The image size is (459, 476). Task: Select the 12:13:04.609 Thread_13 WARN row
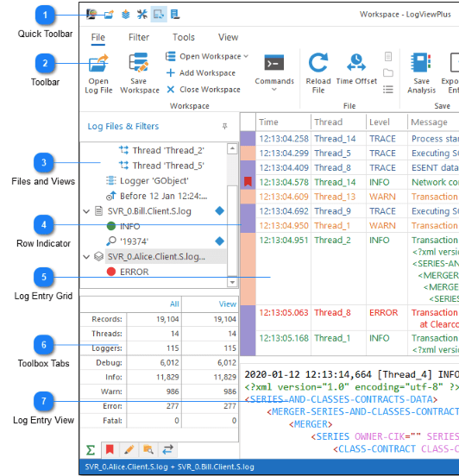(x=357, y=197)
